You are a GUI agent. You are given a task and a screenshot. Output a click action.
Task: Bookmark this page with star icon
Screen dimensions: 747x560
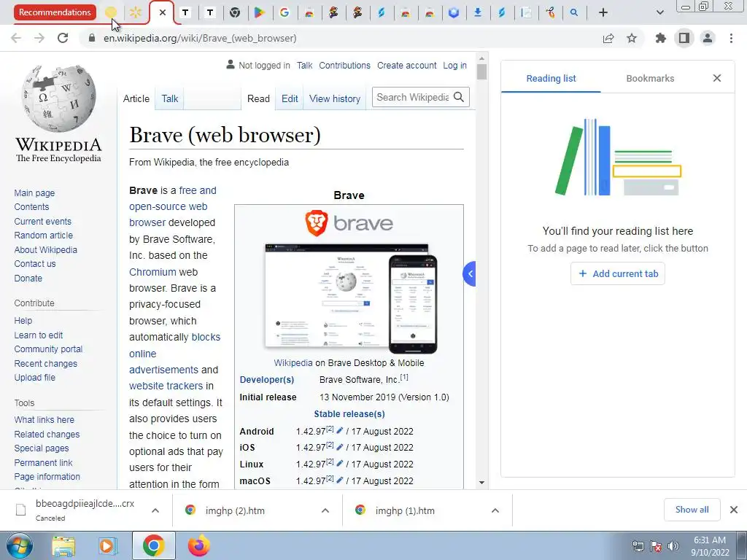632,38
